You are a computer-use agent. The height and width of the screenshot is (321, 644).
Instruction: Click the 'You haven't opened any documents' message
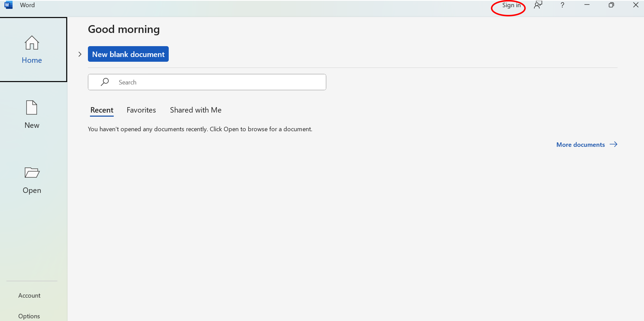[200, 129]
